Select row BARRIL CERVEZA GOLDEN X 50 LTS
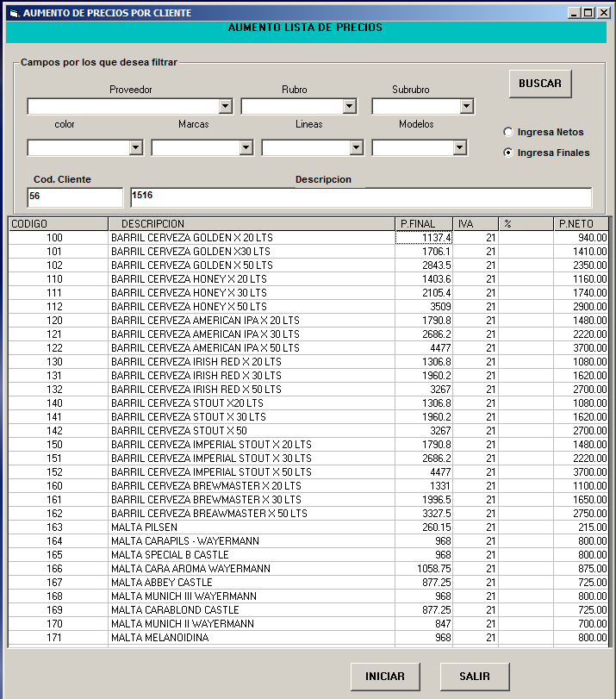The image size is (616, 699). click(308, 265)
